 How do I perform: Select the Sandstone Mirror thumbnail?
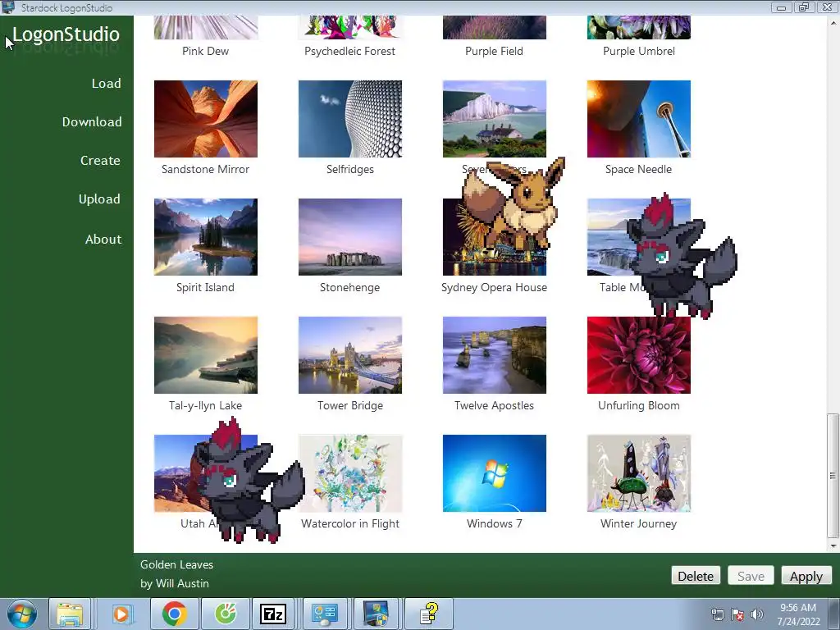tap(206, 119)
